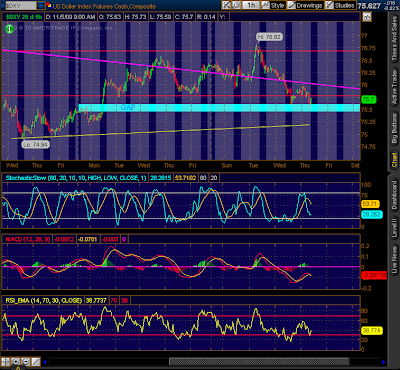
Task: Open the symbol dropdown next to $DXY
Action: pos(41,5)
